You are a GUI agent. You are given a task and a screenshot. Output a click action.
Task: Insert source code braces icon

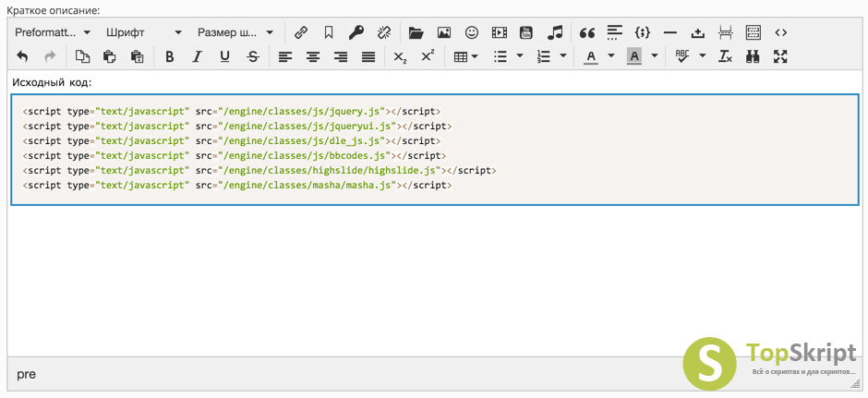coord(642,32)
